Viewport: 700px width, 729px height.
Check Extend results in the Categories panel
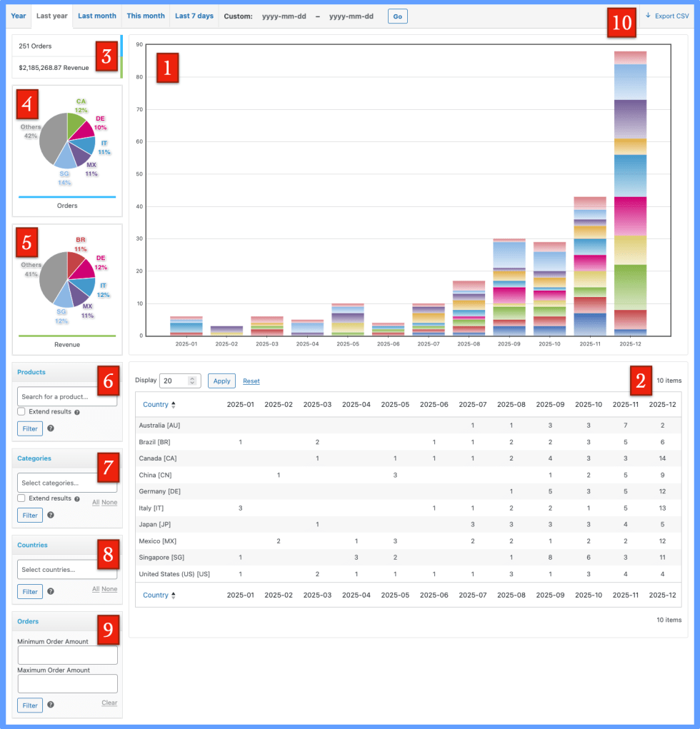[21, 498]
